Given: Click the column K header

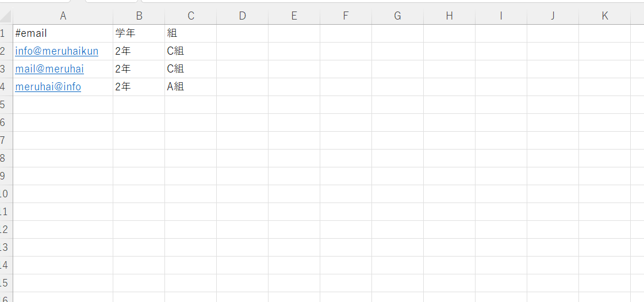Looking at the screenshot, I should [x=605, y=16].
